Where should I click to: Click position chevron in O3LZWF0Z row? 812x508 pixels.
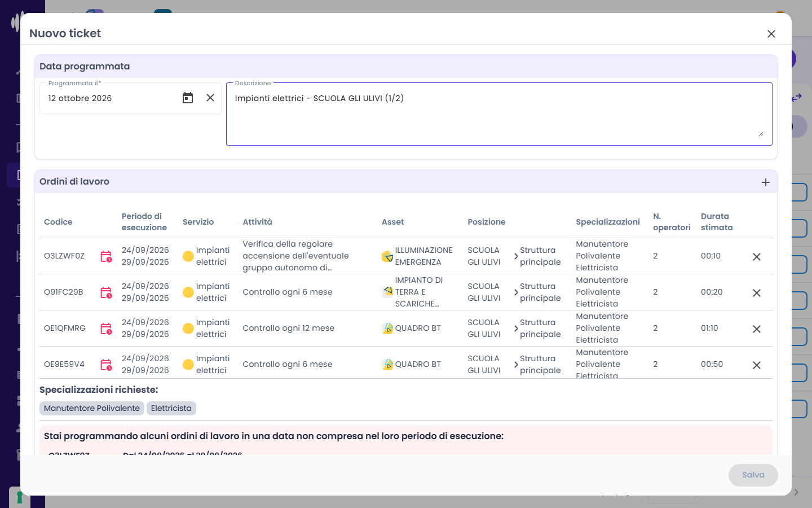516,256
